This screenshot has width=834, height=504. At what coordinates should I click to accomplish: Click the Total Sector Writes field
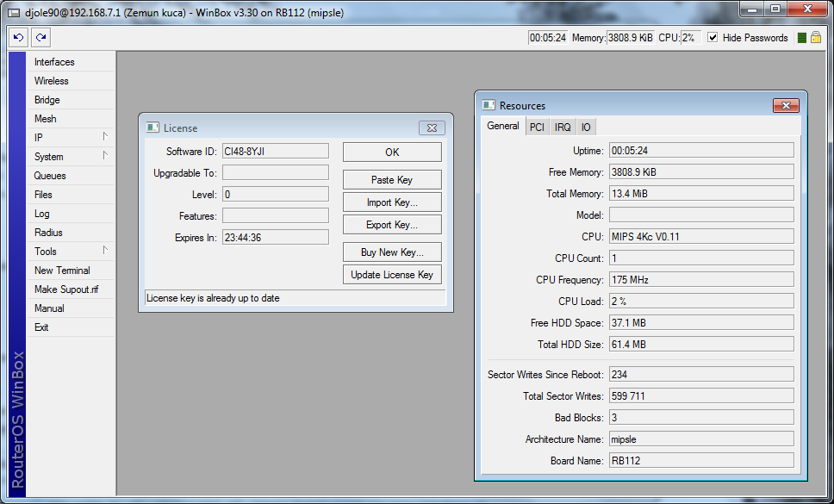click(701, 396)
